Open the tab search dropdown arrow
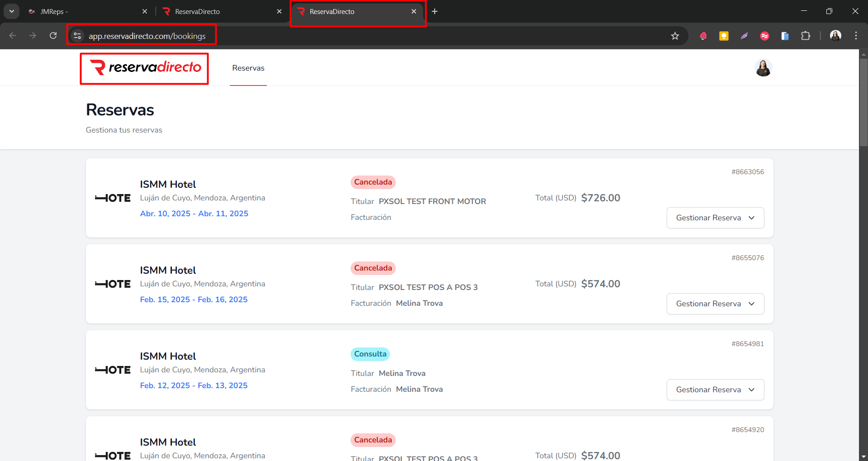The height and width of the screenshot is (461, 868). tap(11, 11)
